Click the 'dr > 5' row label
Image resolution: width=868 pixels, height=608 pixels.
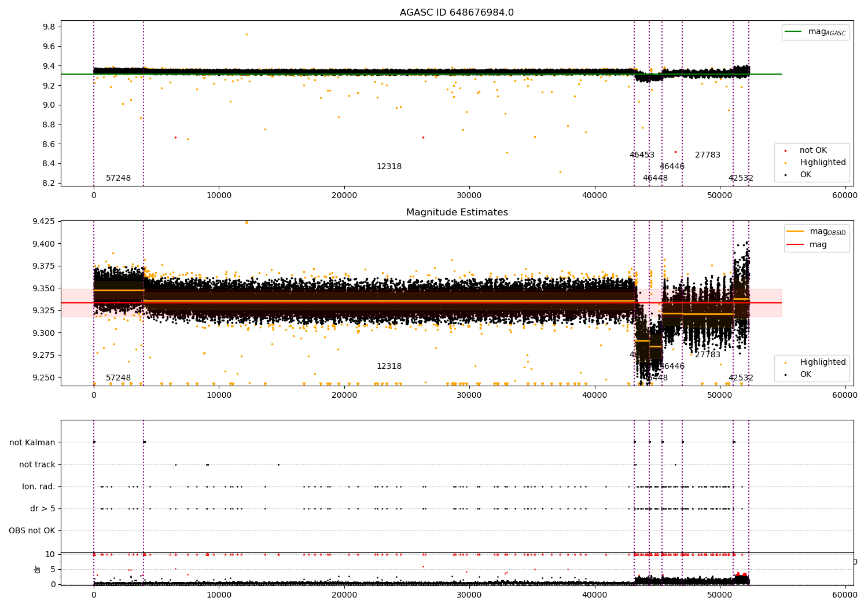(43, 508)
